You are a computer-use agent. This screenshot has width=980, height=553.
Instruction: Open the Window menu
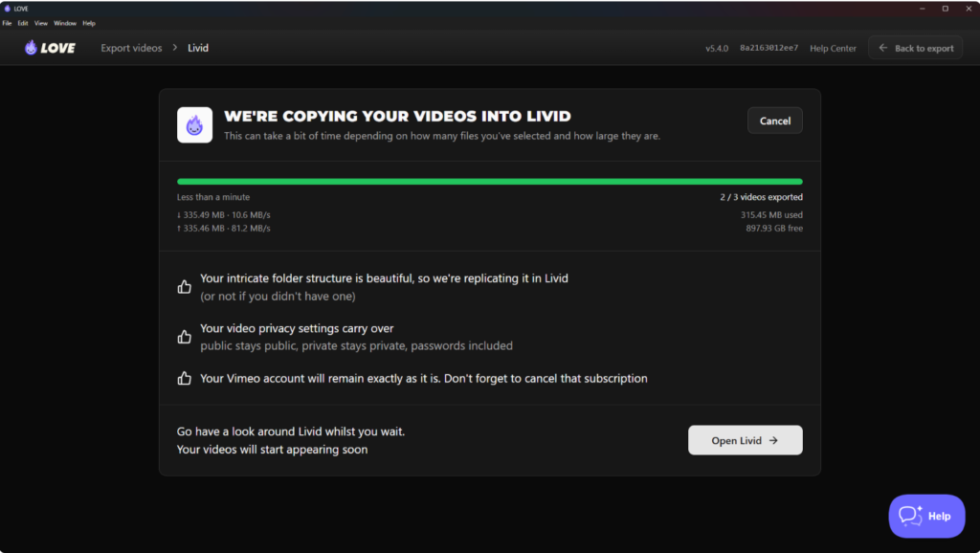65,23
